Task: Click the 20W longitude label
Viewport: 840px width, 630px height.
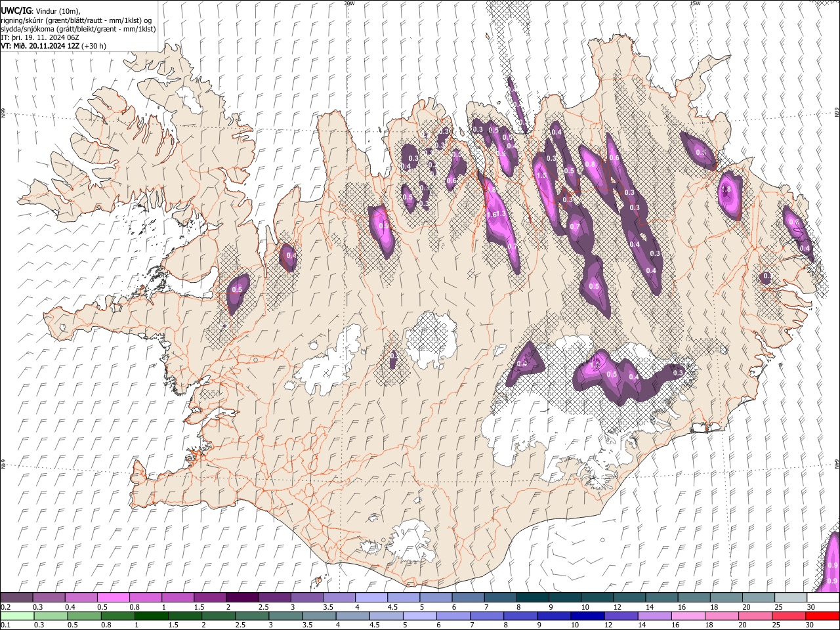Action: (x=348, y=3)
